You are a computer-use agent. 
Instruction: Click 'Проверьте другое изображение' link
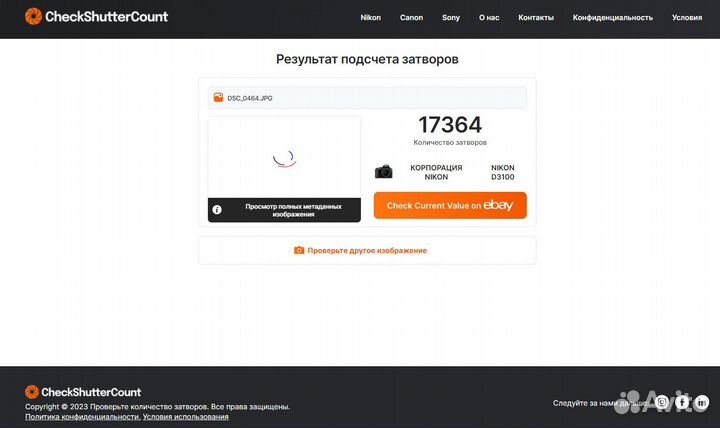coord(367,250)
